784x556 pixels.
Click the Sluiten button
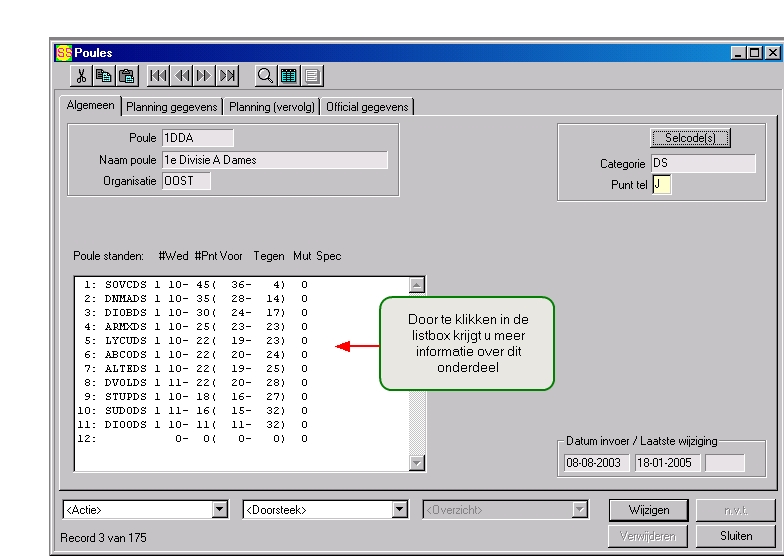736,536
